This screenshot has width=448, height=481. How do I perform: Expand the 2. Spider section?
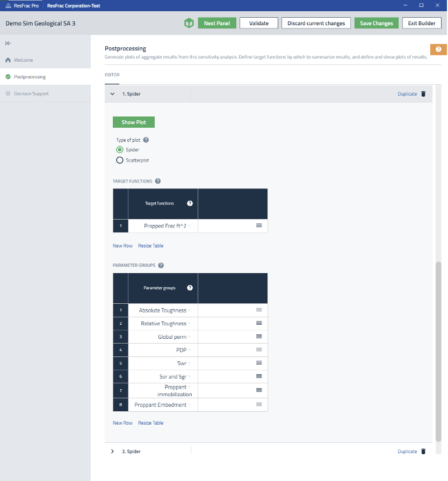112,451
